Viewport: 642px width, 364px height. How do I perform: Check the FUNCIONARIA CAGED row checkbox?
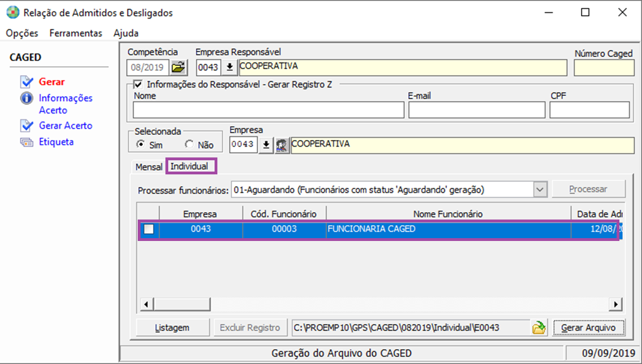coord(148,230)
